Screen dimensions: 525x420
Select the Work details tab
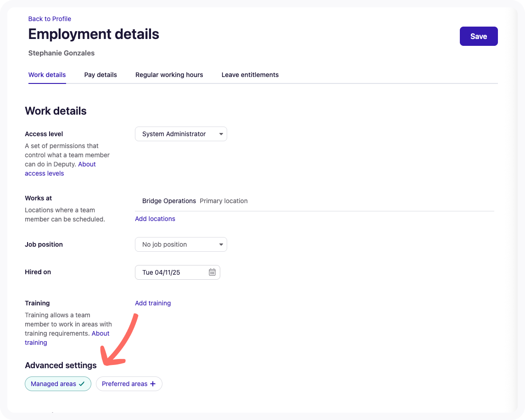pyautogui.click(x=47, y=75)
